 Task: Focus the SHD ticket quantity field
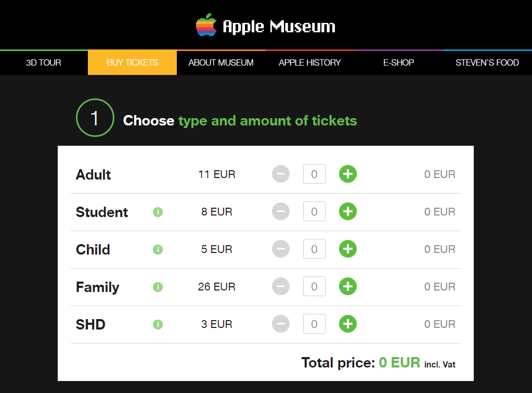(x=314, y=324)
